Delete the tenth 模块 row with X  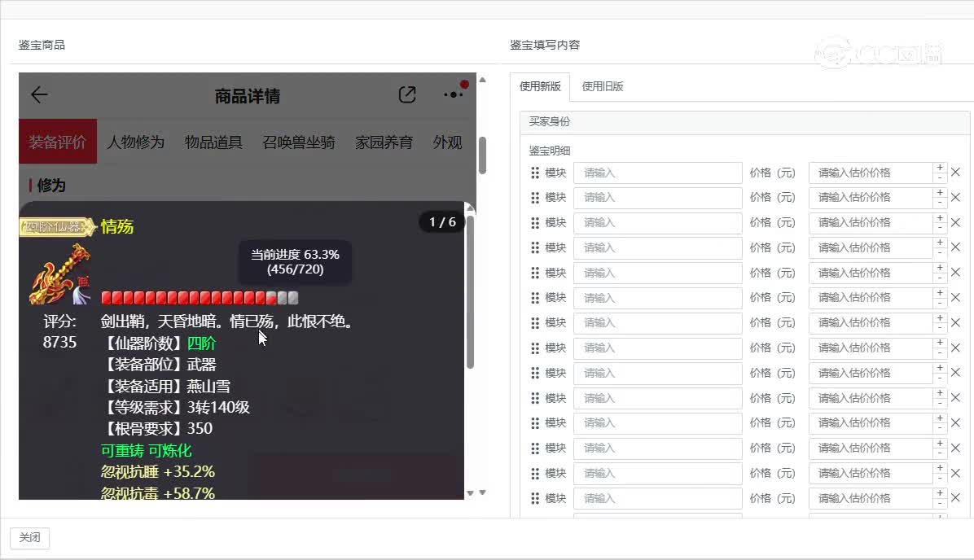(x=956, y=397)
